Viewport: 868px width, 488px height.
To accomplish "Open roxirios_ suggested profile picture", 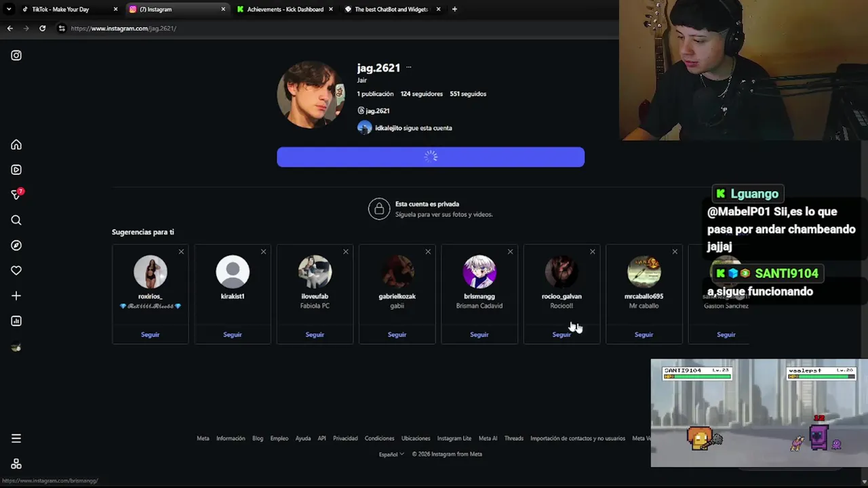I will [x=150, y=272].
